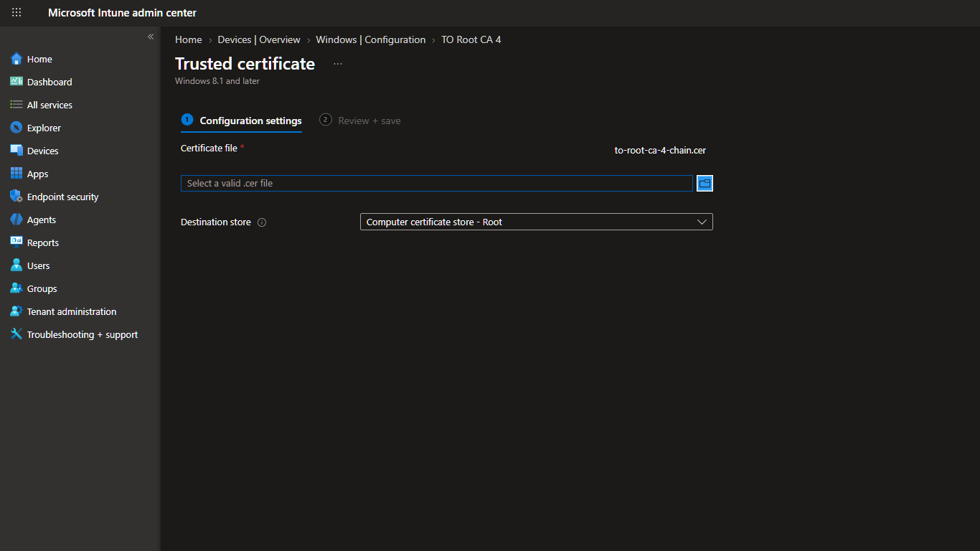The image size is (980, 551).
Task: Open Apps via its grid icon
Action: pos(17,174)
